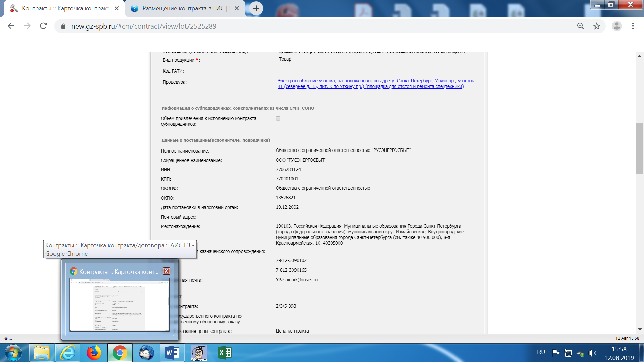644x362 pixels.
Task: Open the volume speaker tray icon
Action: (x=592, y=353)
